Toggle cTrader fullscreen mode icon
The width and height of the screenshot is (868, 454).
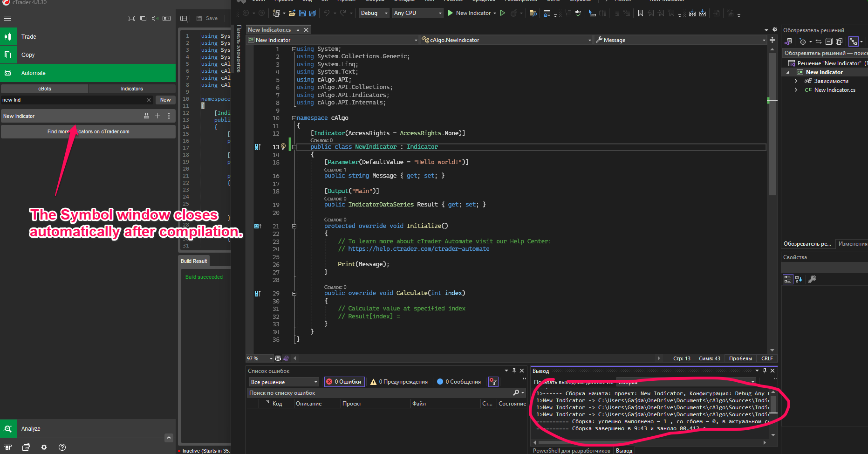click(x=131, y=19)
